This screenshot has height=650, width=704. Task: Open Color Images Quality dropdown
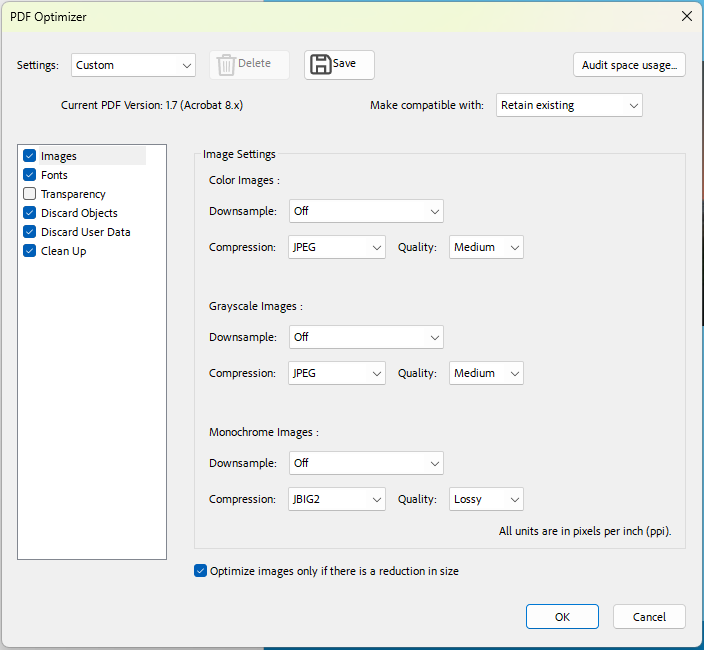486,247
